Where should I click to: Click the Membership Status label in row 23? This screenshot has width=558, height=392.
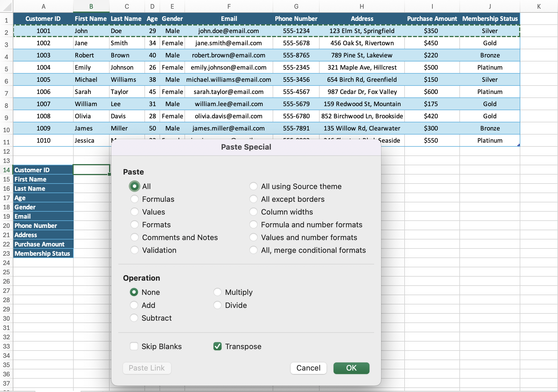43,253
